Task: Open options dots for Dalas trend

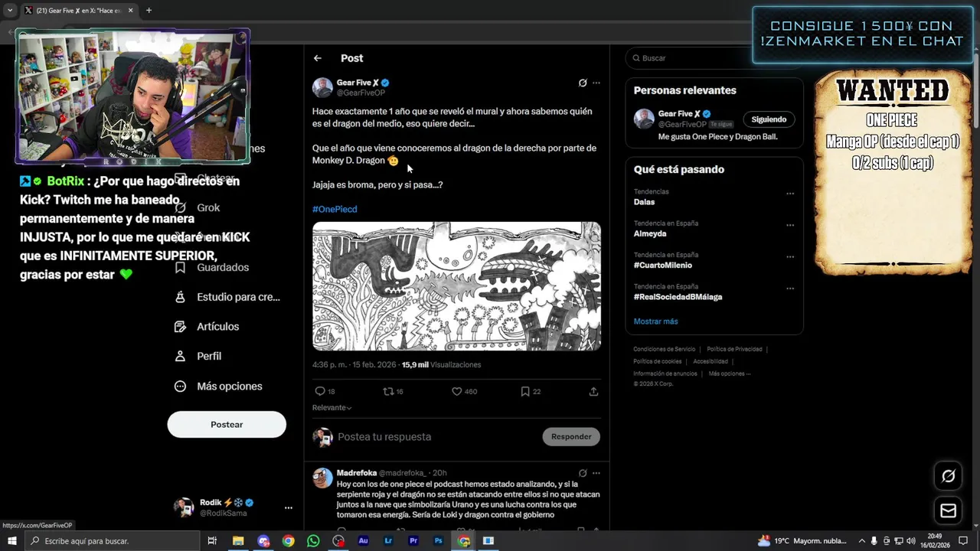Action: (790, 194)
